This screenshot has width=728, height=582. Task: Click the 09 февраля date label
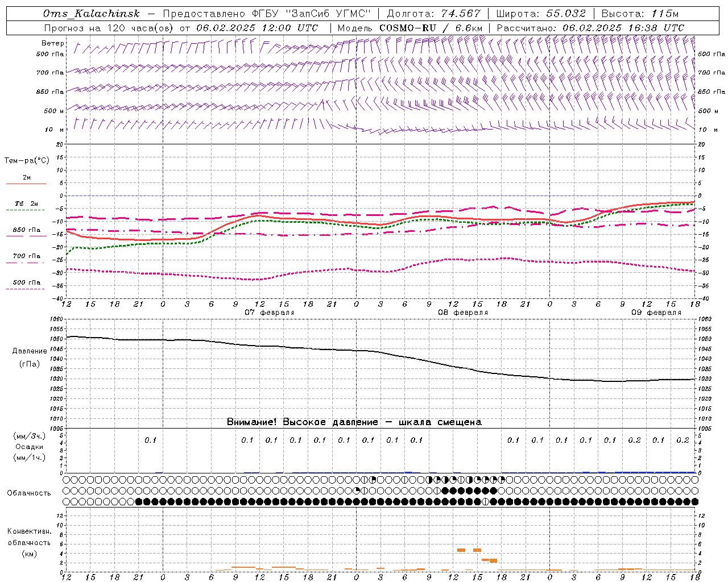656,313
